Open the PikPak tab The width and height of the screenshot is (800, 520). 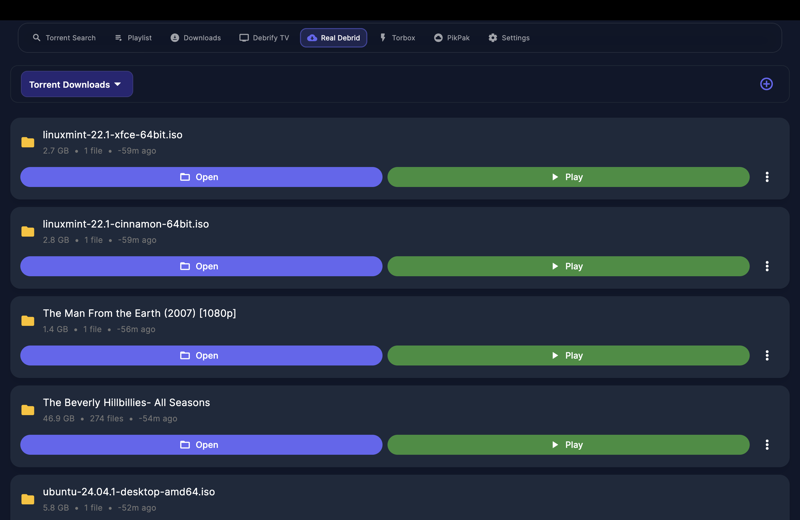click(x=451, y=38)
